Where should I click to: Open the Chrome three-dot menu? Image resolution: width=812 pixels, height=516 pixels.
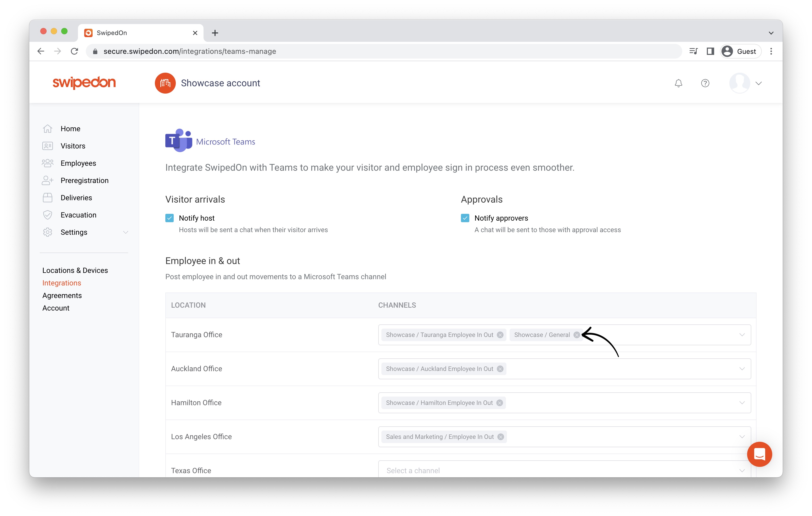771,51
